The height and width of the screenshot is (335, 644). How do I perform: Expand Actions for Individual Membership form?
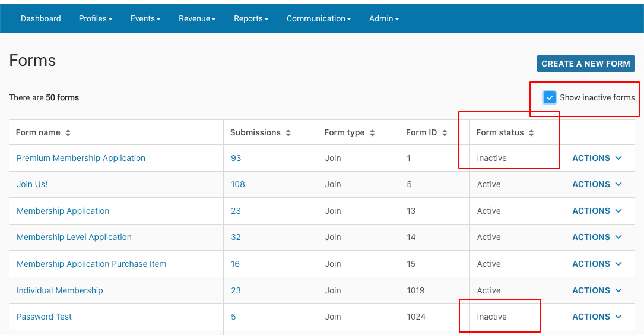[597, 290]
